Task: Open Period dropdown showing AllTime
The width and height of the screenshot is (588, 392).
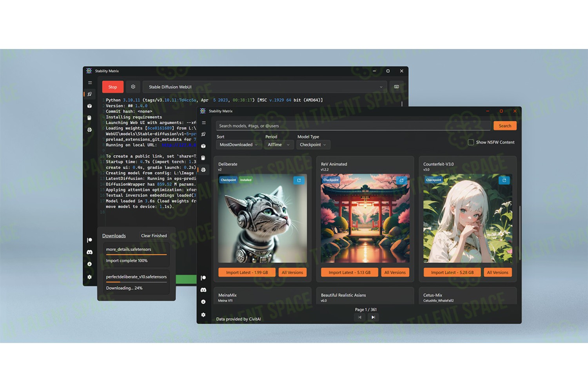Action: pos(279,145)
